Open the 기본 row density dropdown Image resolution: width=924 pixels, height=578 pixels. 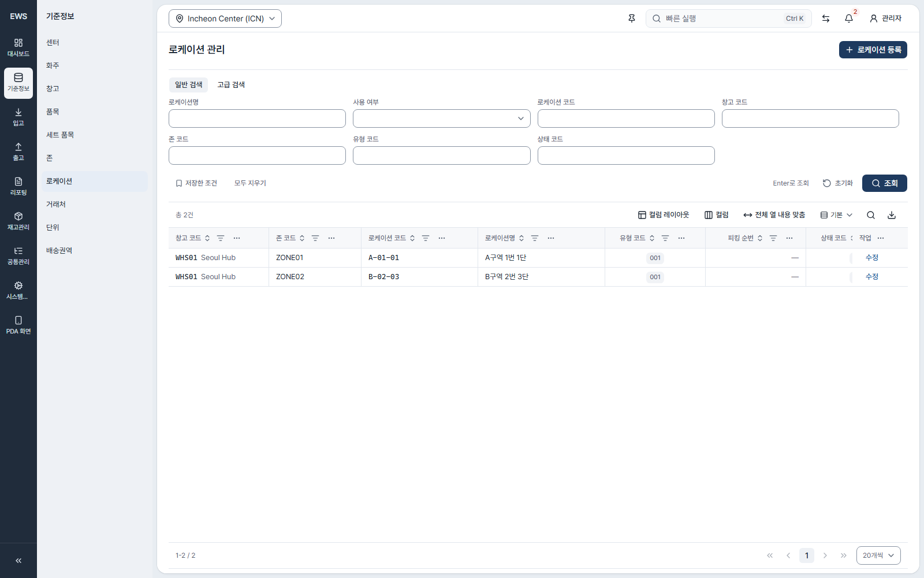pyautogui.click(x=836, y=215)
